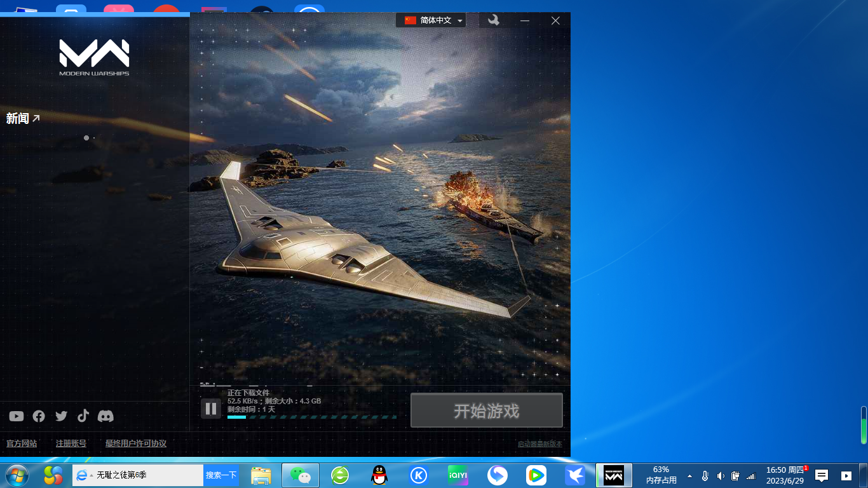
Task: Click the download progress bar
Action: point(312,417)
